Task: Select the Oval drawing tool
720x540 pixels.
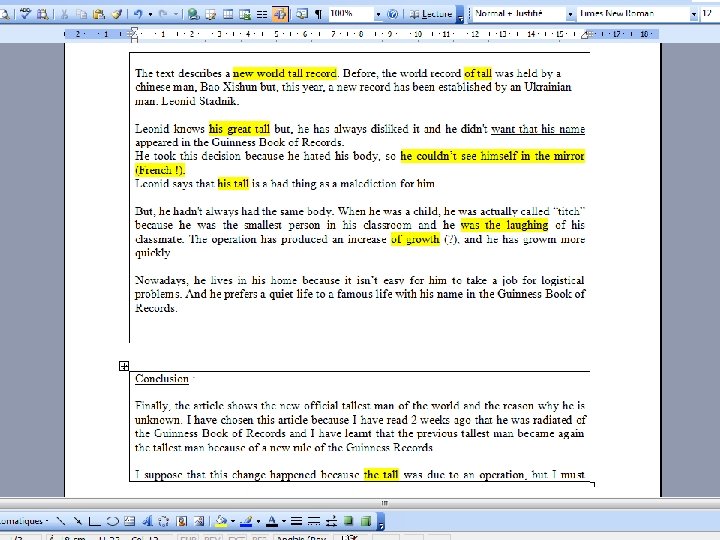Action: 112,521
